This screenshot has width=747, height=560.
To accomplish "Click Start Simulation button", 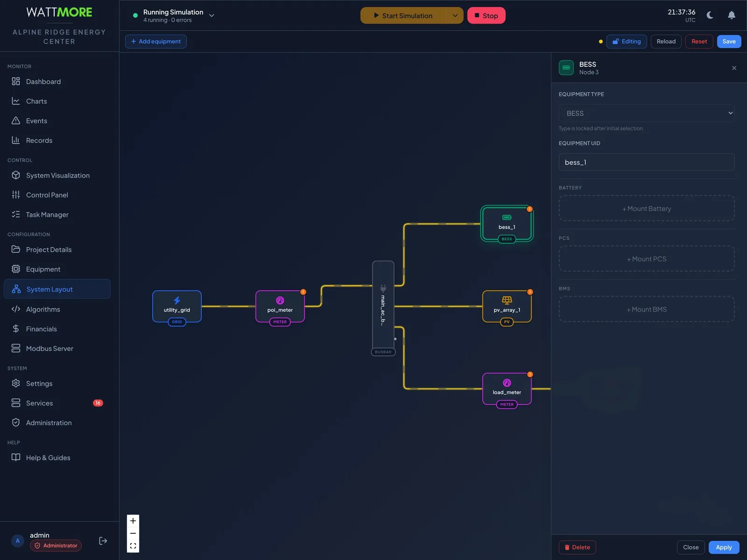I will coord(403,15).
